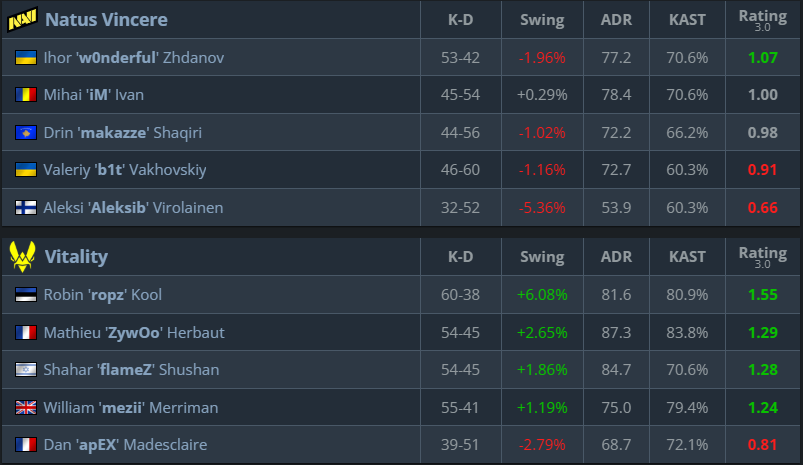Click the ADR header in Vitality table

[x=616, y=257]
